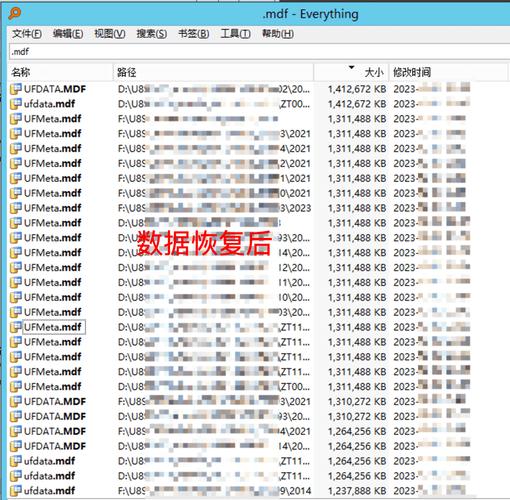Click 1,264,256 KB size of UFDATA.MDF ending 4\2021
510x500 pixels.
357,431
